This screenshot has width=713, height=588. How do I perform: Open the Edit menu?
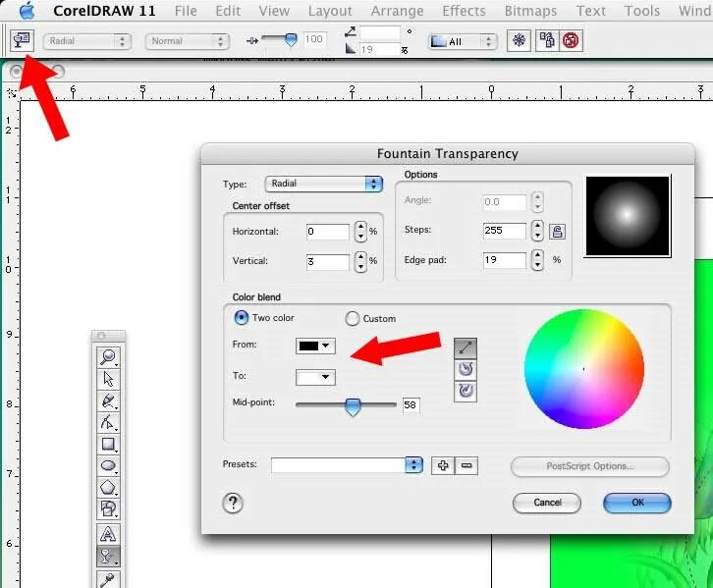(228, 11)
